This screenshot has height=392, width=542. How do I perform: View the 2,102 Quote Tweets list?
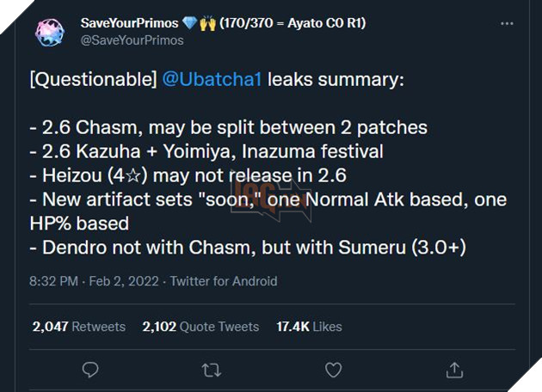point(200,327)
